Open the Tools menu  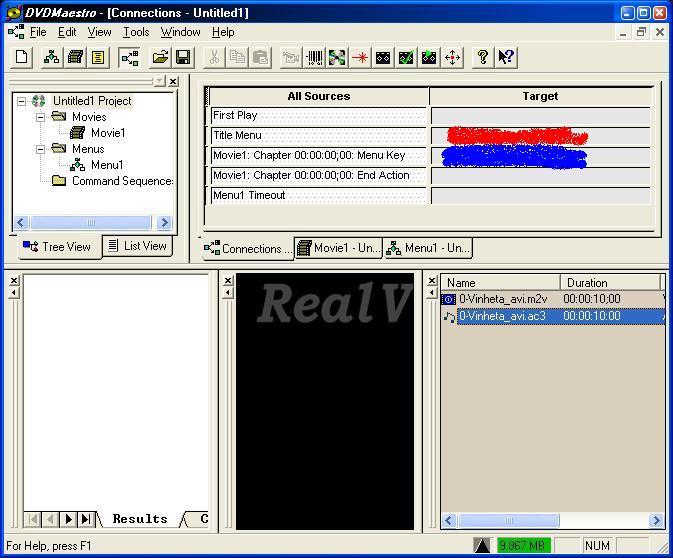tap(136, 32)
